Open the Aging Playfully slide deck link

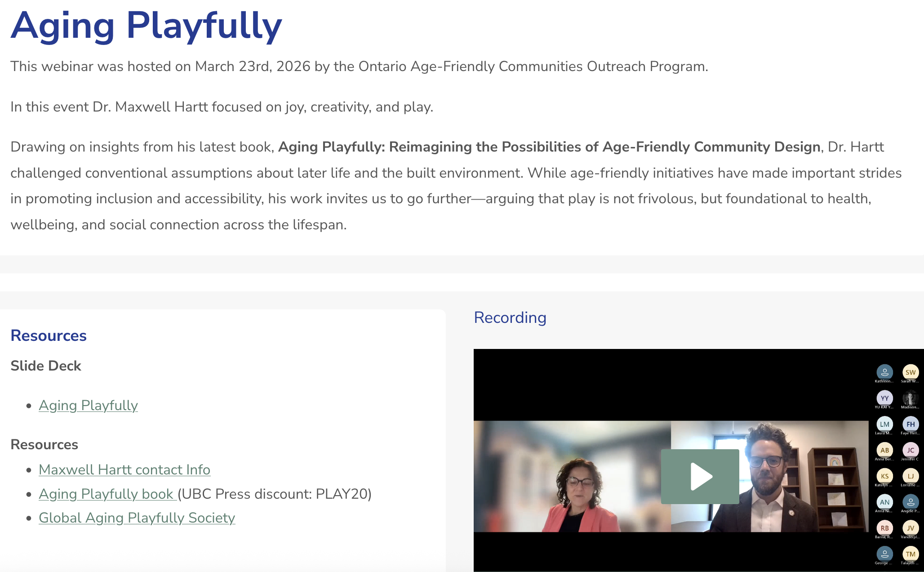coord(88,405)
